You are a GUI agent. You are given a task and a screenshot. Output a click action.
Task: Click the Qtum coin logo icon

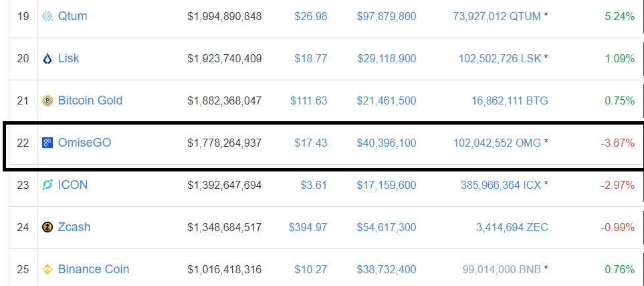tap(47, 17)
